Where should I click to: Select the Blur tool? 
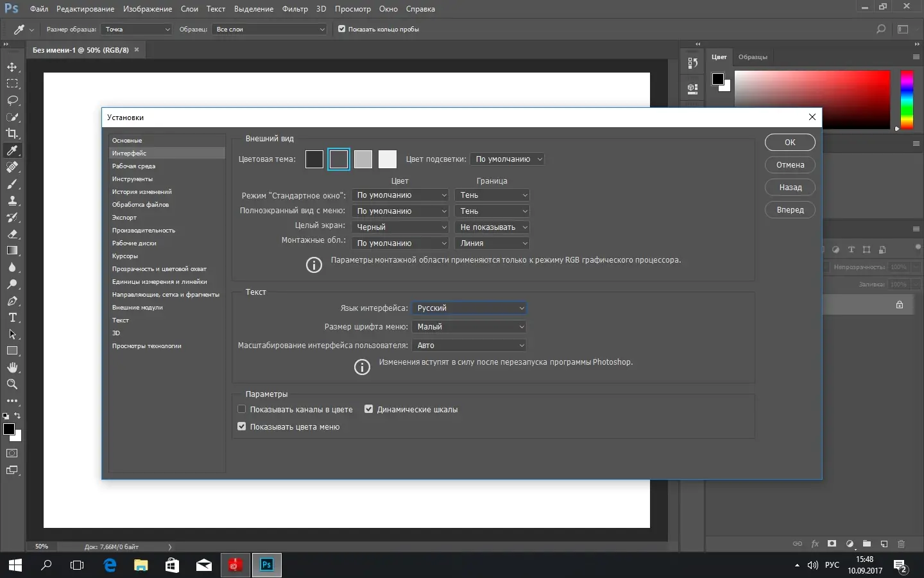(x=12, y=267)
